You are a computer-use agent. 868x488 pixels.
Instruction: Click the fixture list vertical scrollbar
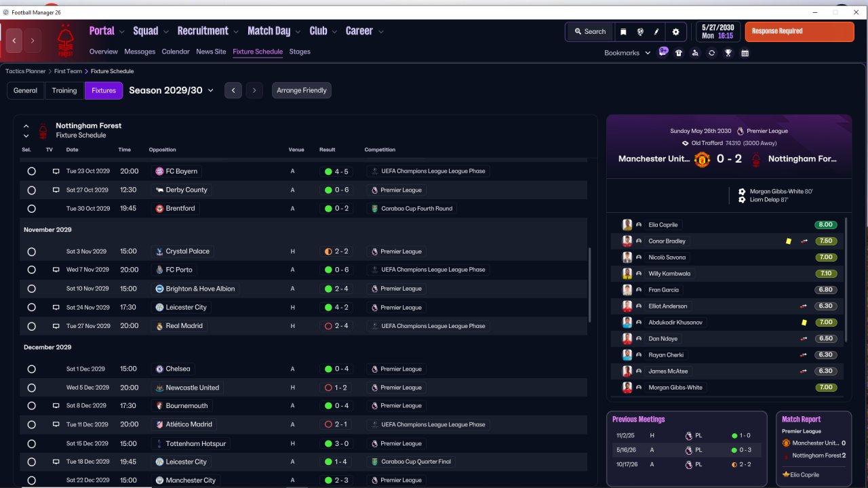coord(589,285)
